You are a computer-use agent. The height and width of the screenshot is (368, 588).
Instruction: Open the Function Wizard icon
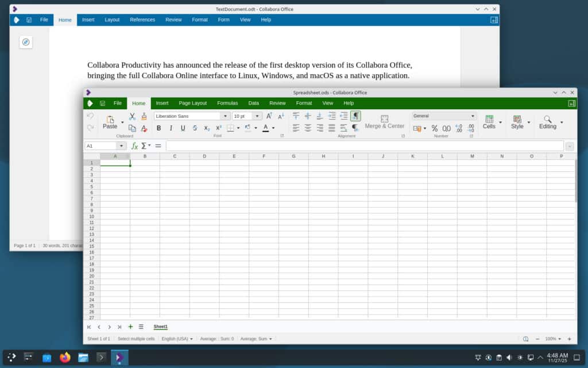pos(133,145)
